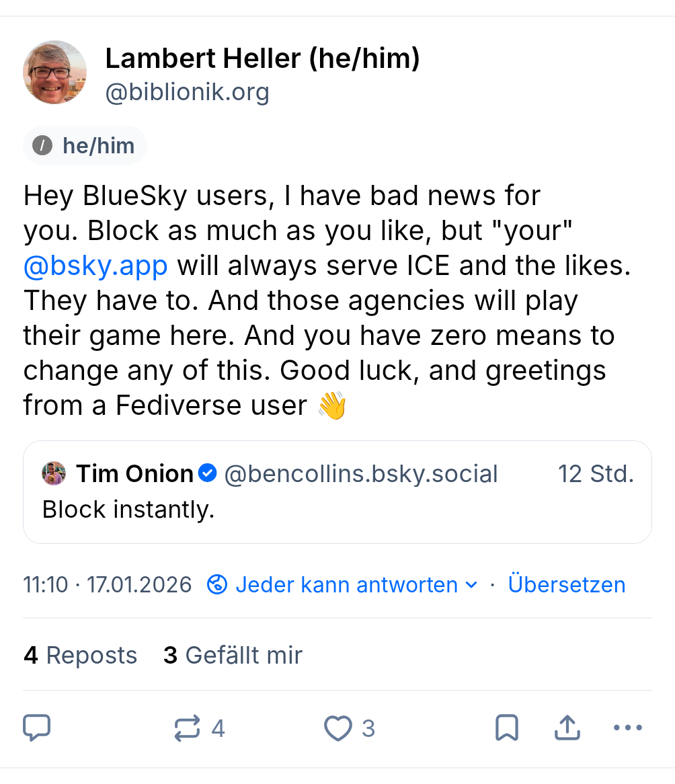Viewport: 675px width, 784px height.
Task: Click the repost arrows icon
Action: tap(187, 728)
